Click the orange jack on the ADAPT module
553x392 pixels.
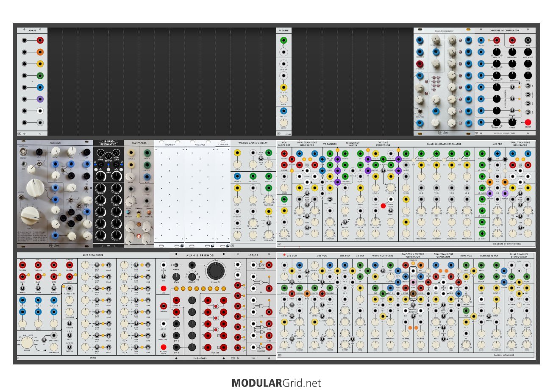click(x=40, y=52)
